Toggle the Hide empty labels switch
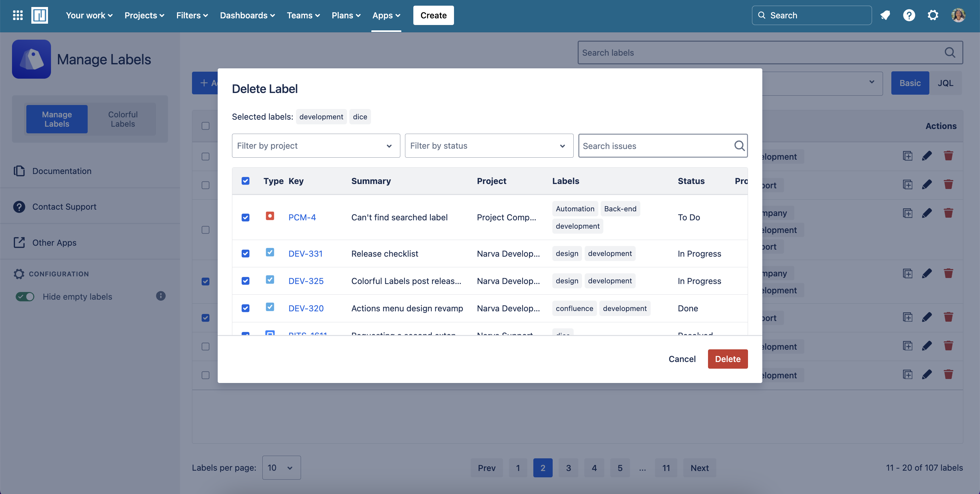 coord(25,296)
